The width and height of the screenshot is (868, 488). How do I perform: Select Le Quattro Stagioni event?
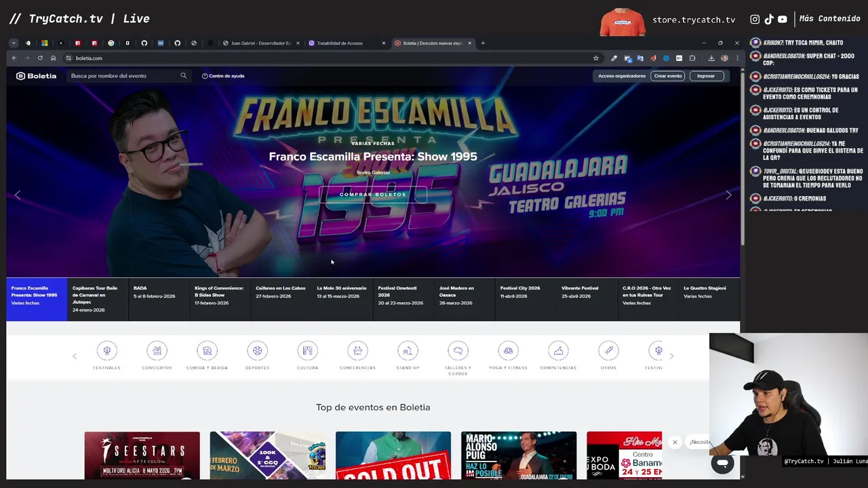pos(709,299)
